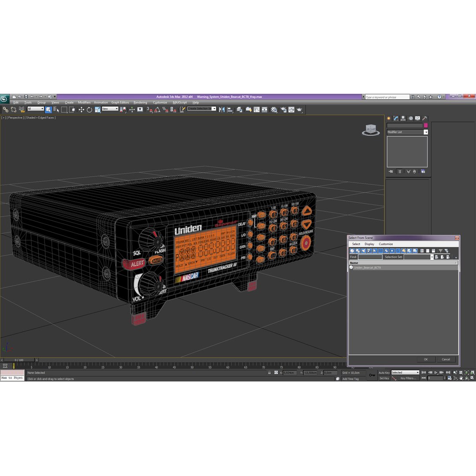Click OK in Select From Scene
Viewport: 476px width, 476px height.
pyautogui.click(x=426, y=360)
